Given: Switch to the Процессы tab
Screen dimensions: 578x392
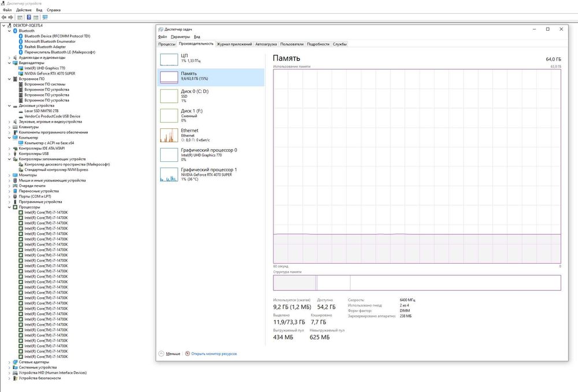Looking at the screenshot, I should 166,45.
